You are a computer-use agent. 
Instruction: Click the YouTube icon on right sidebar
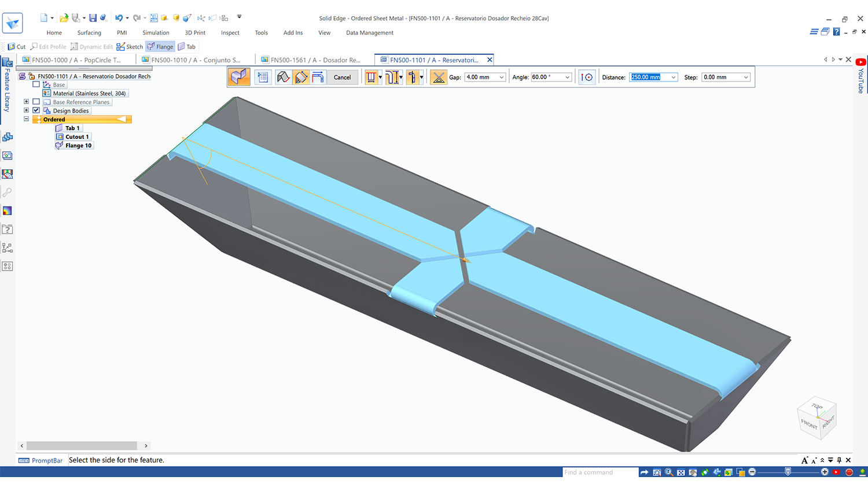point(860,62)
